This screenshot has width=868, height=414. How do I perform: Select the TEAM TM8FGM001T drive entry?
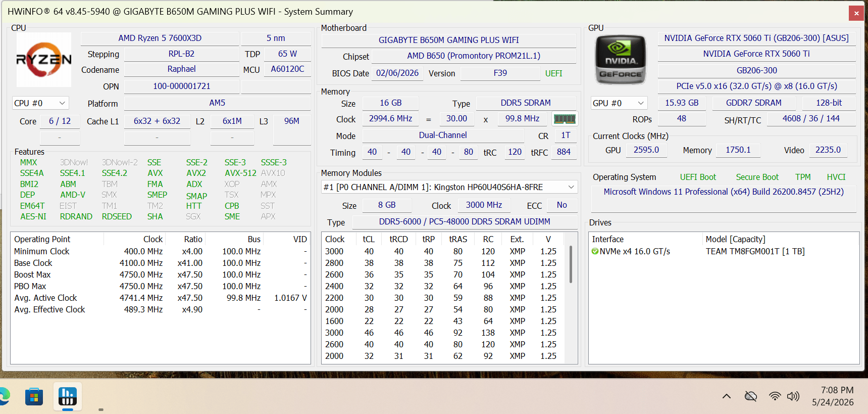(724, 251)
